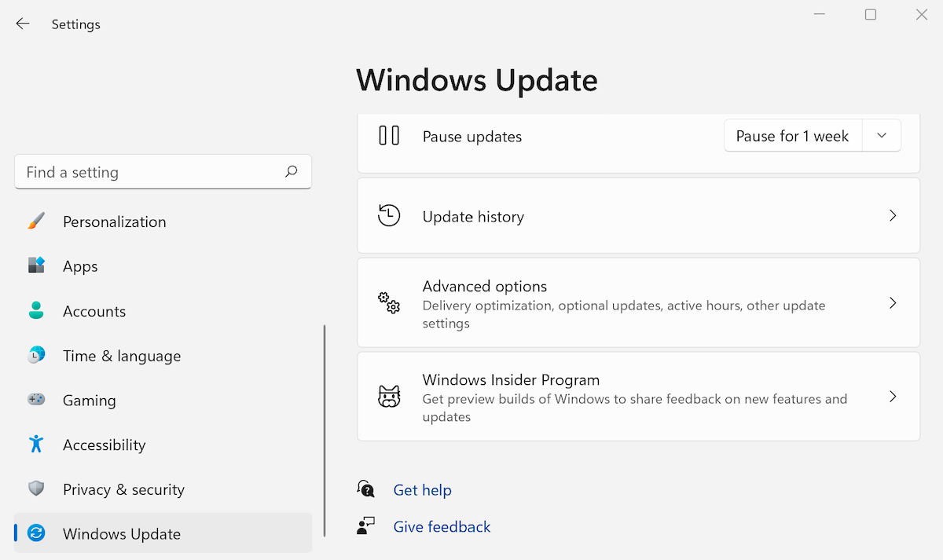This screenshot has height=560, width=943.
Task: Click the Update history clock icon
Action: click(x=388, y=215)
